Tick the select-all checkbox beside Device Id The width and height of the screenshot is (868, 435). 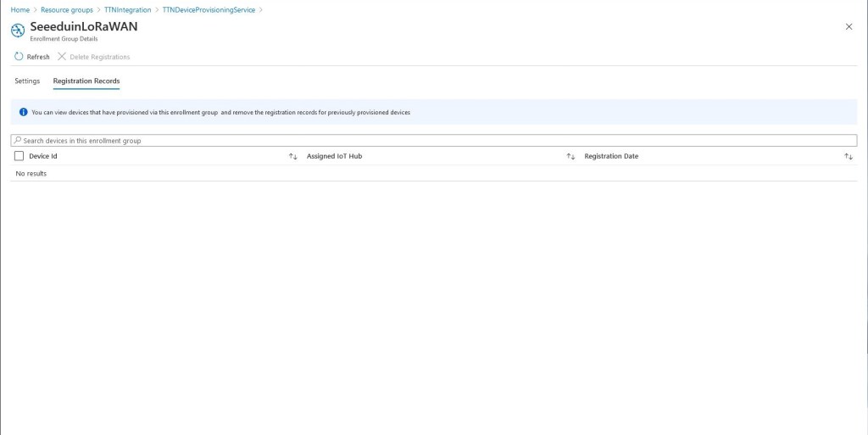pos(19,157)
